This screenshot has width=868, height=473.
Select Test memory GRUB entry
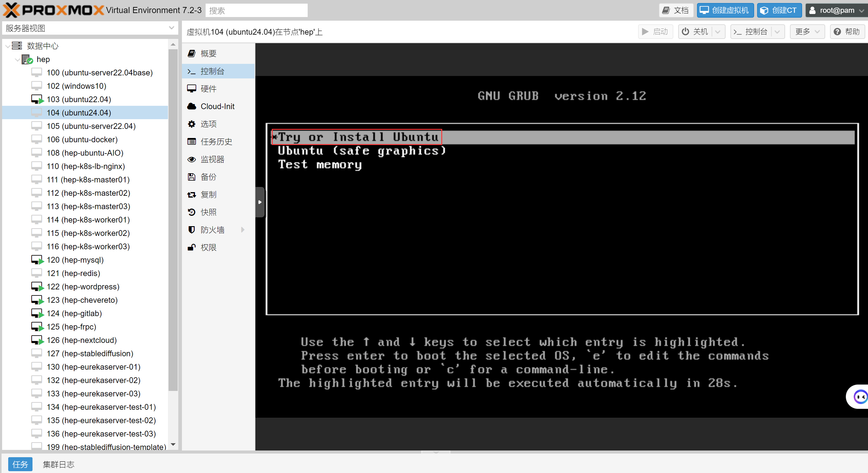tap(320, 164)
